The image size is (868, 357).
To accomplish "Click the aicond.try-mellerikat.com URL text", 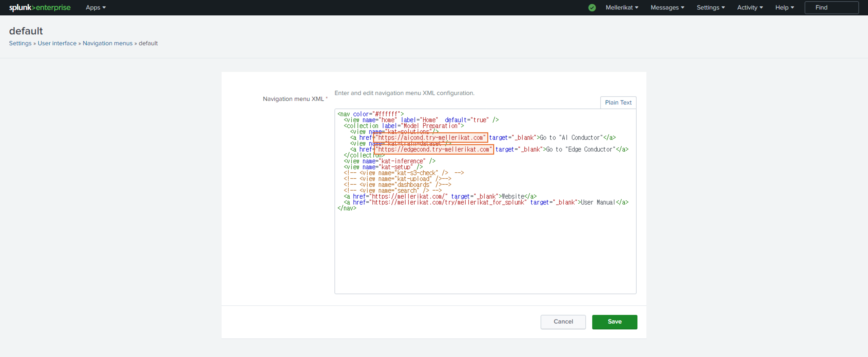I will [430, 138].
